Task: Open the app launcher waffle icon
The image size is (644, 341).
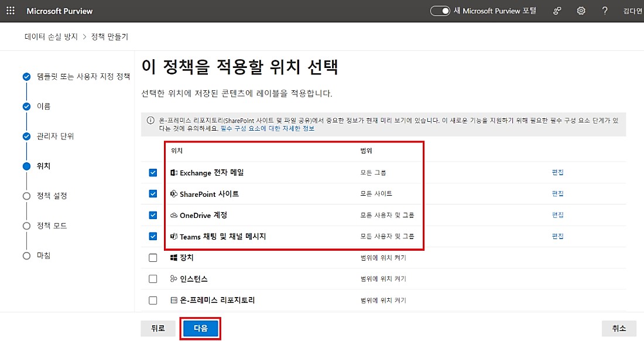Action: tap(11, 11)
